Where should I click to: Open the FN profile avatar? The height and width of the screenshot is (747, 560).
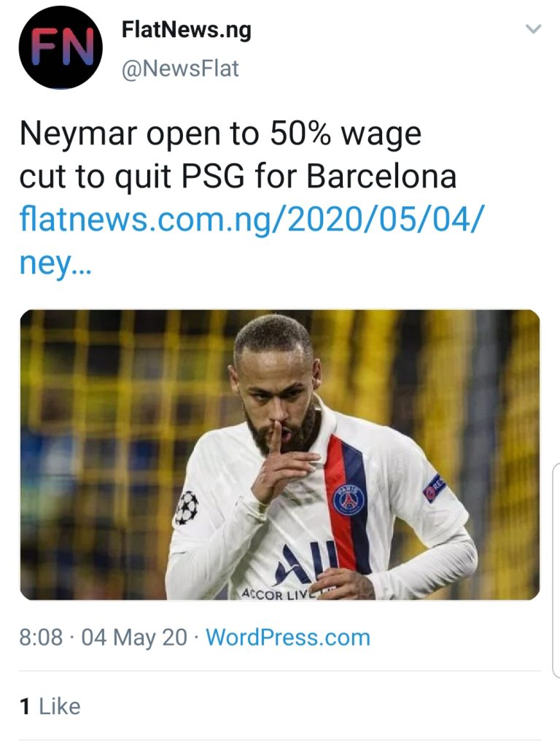click(x=61, y=47)
